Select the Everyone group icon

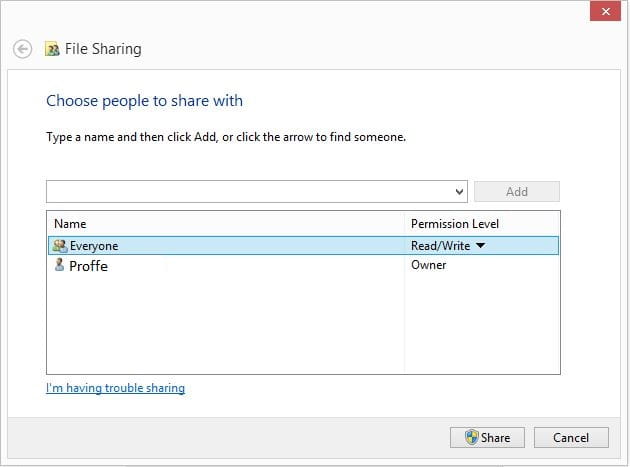(x=60, y=246)
